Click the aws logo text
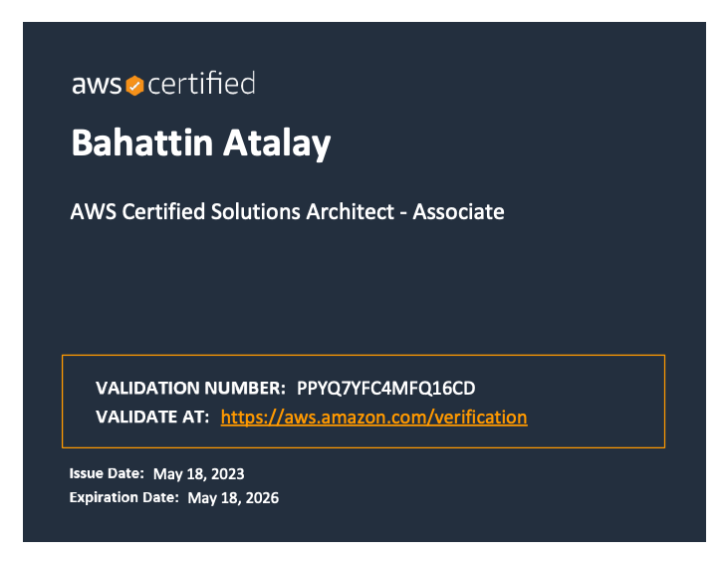This screenshot has height=562, width=728. coord(97,86)
